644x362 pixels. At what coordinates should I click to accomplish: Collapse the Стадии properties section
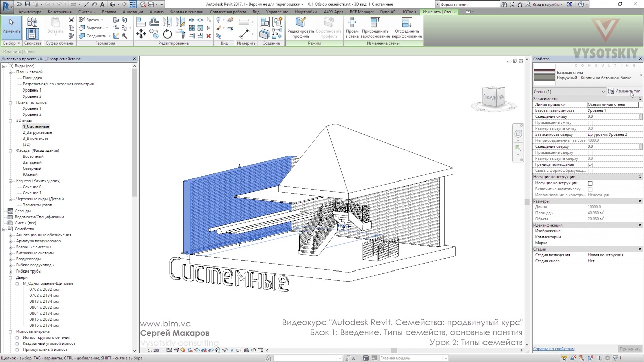pyautogui.click(x=640, y=249)
